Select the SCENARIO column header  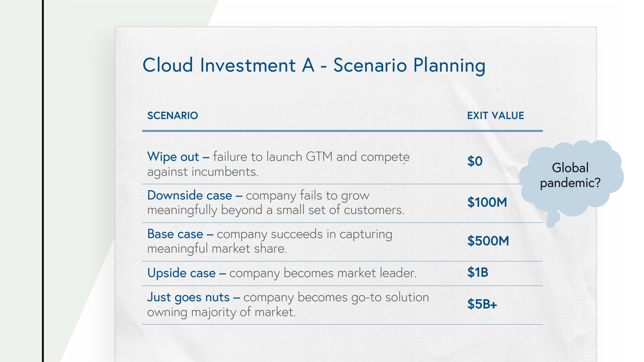coord(173,116)
